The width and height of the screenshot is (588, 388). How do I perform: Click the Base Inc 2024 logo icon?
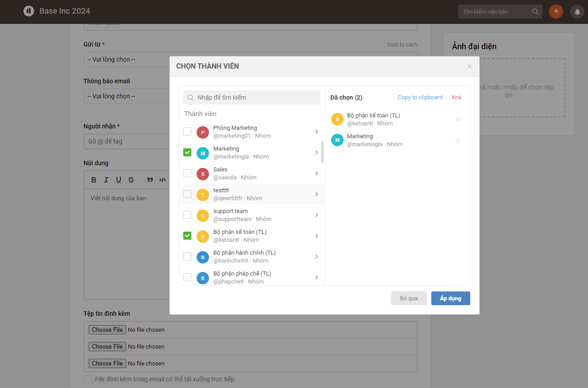(x=29, y=11)
